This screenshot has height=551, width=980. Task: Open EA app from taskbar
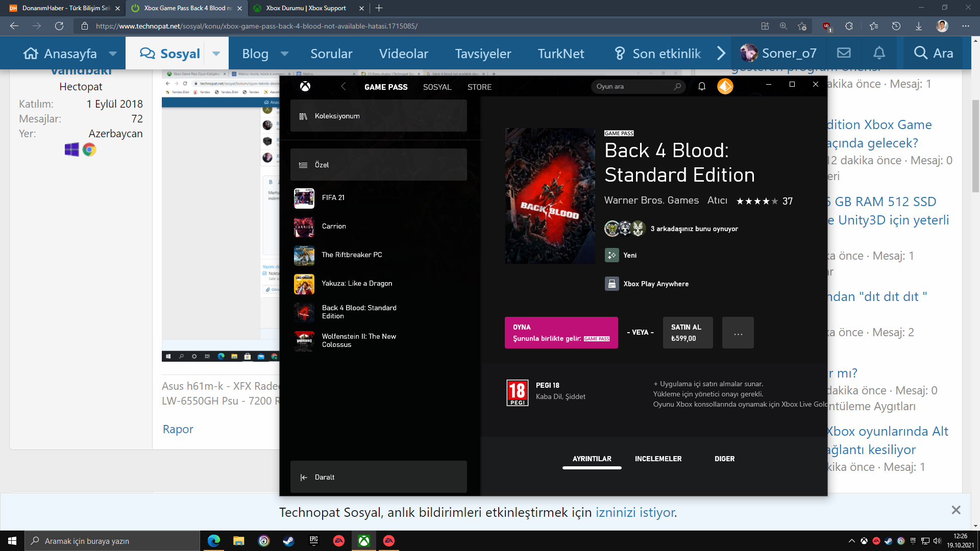(x=338, y=541)
